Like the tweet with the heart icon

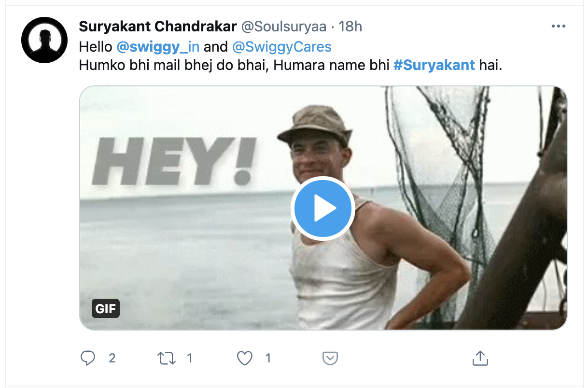[245, 358]
